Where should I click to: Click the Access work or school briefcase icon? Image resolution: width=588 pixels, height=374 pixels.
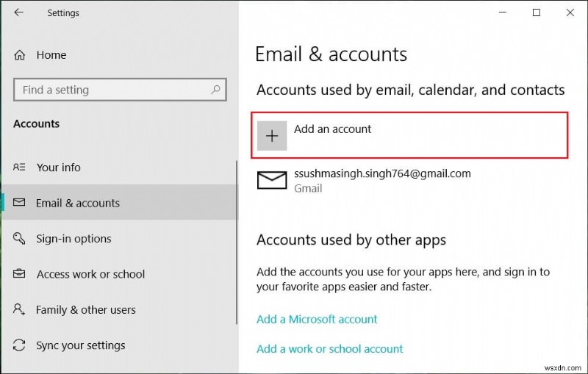pyautogui.click(x=19, y=274)
